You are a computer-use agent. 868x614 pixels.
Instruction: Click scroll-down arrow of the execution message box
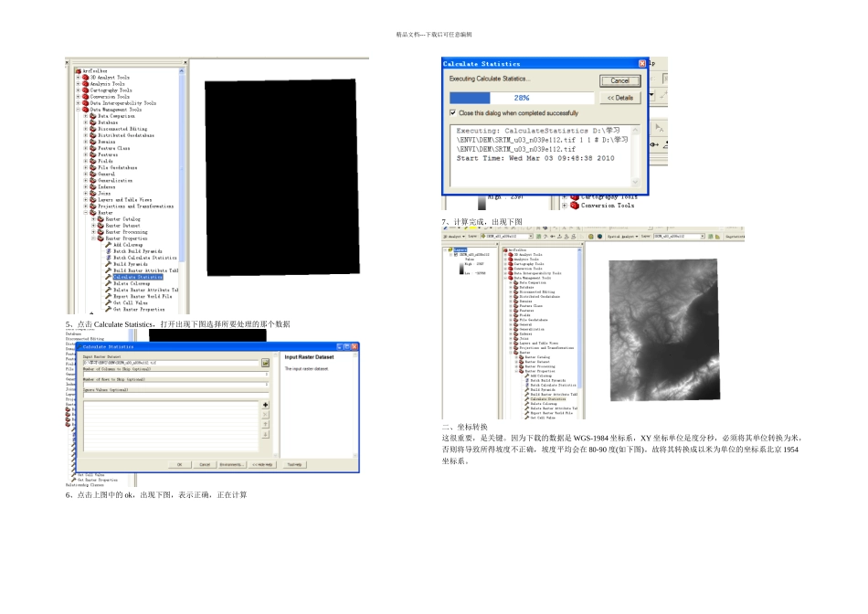coord(635,182)
